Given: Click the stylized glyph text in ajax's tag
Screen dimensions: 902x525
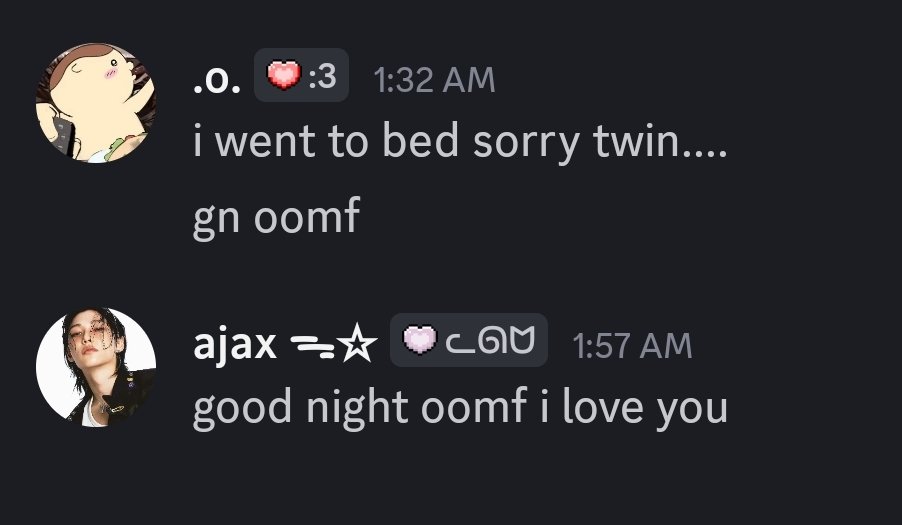Looking at the screenshot, I should pos(491,340).
